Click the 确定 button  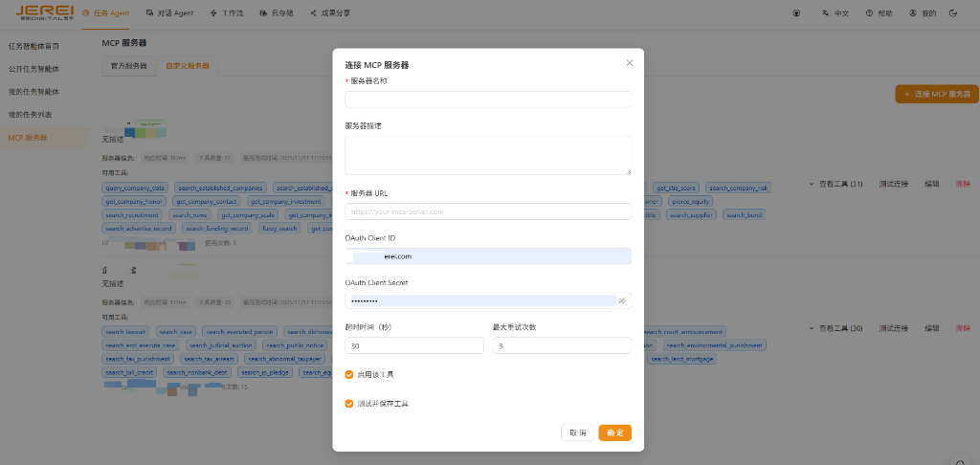[614, 432]
